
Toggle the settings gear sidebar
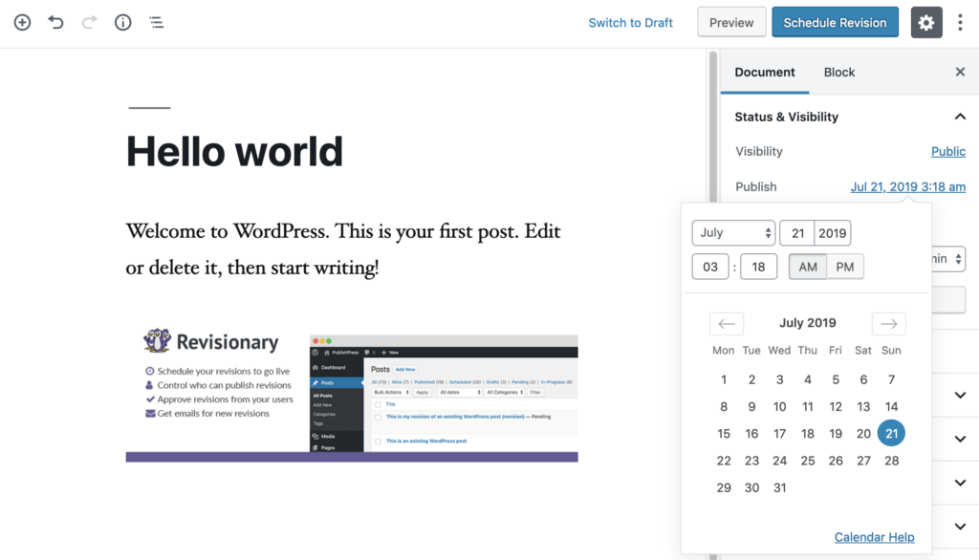point(925,23)
